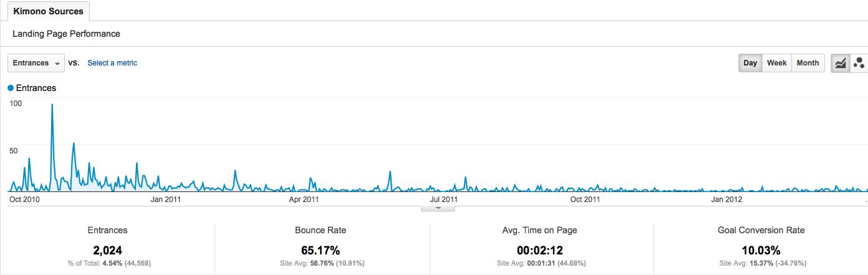Screen dimensions: 868x275
Task: Click the Oct 2011 axis label
Action: [x=585, y=200]
